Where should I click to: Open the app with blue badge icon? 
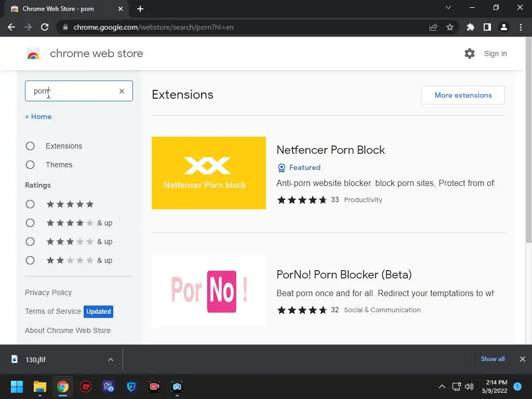click(109, 387)
